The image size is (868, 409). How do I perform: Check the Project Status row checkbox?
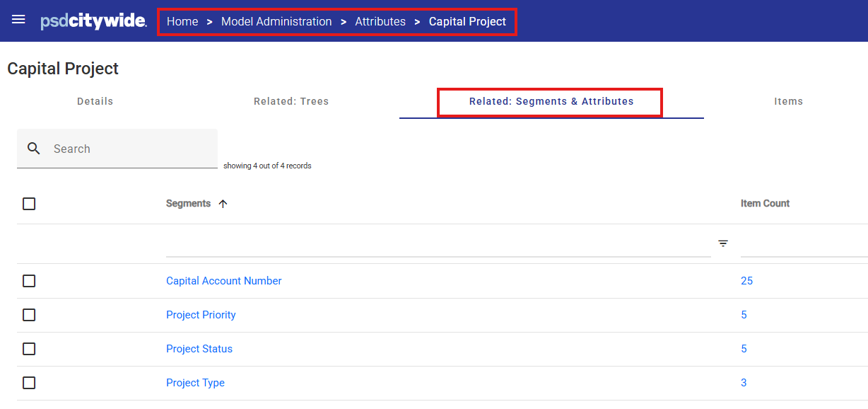(29, 349)
